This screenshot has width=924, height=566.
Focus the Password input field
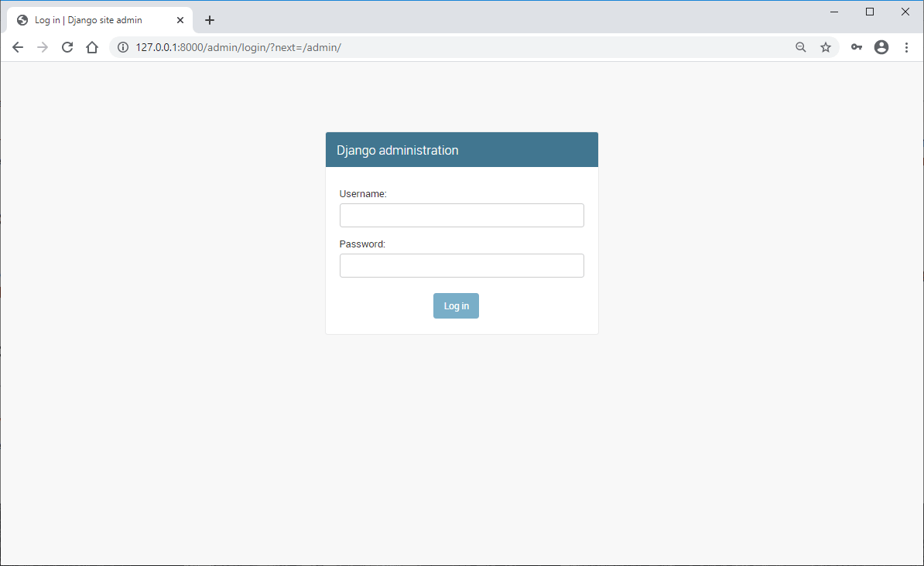point(461,266)
